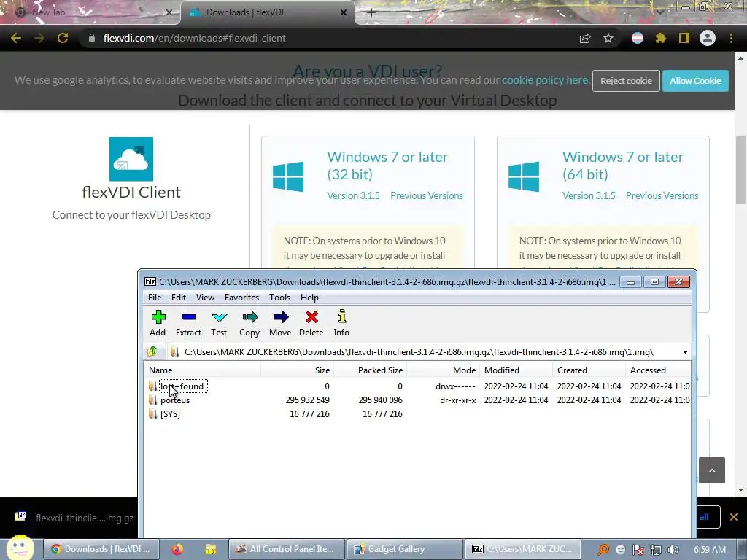Screen dimensions: 747x560
Task: Open the Chrome three-dot menu
Action: (731, 38)
